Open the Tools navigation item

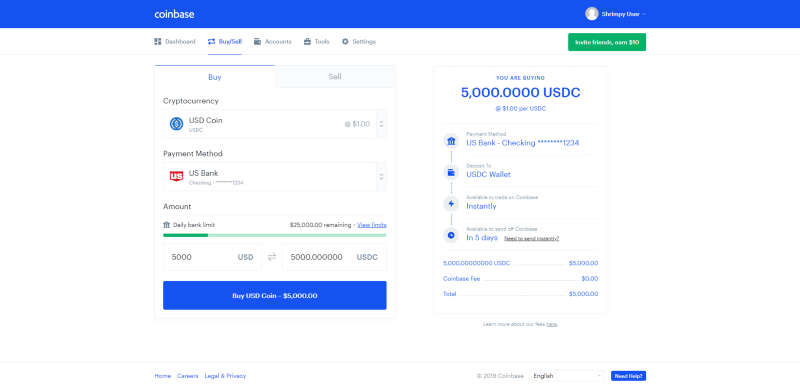coord(316,41)
